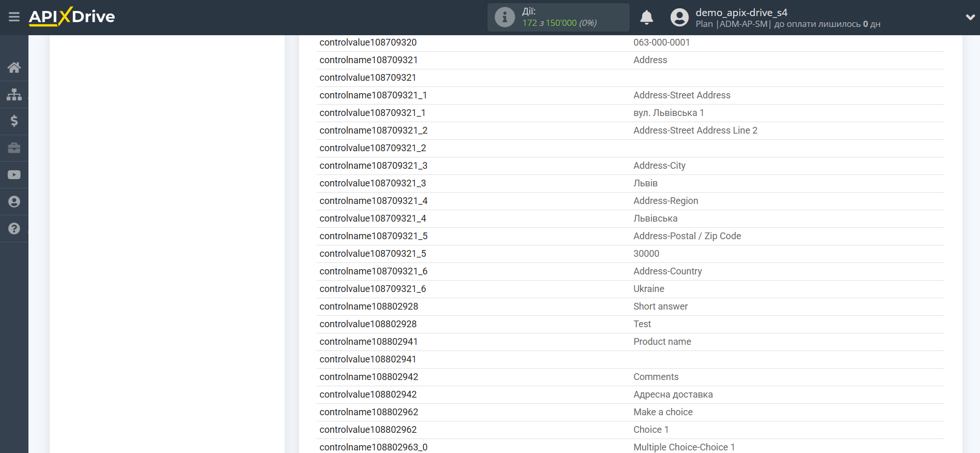This screenshot has width=980, height=453.
Task: Select the Ukraine country value
Action: coord(648,289)
